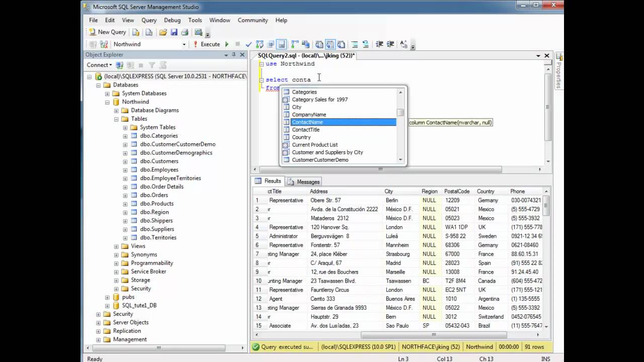Toggle Results to Grid button

[x=331, y=44]
